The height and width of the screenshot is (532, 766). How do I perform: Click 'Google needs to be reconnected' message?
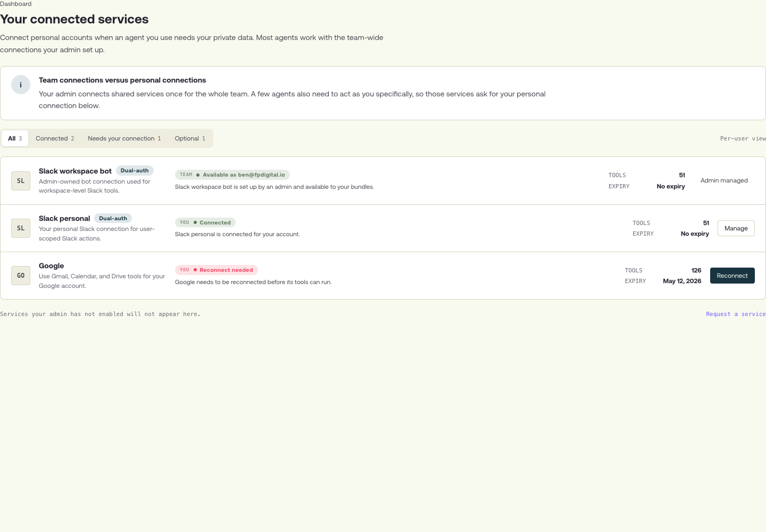click(253, 282)
